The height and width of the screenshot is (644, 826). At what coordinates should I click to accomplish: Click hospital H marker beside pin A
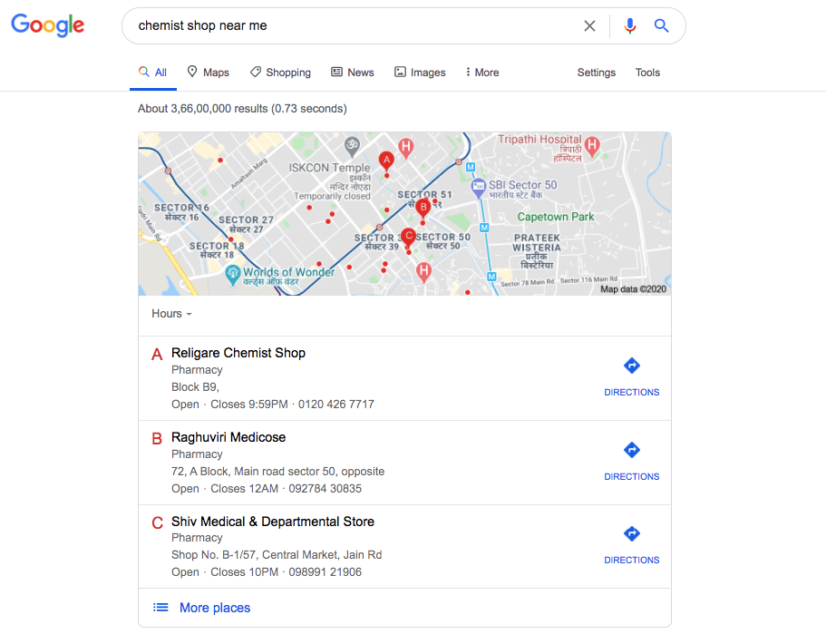point(405,148)
